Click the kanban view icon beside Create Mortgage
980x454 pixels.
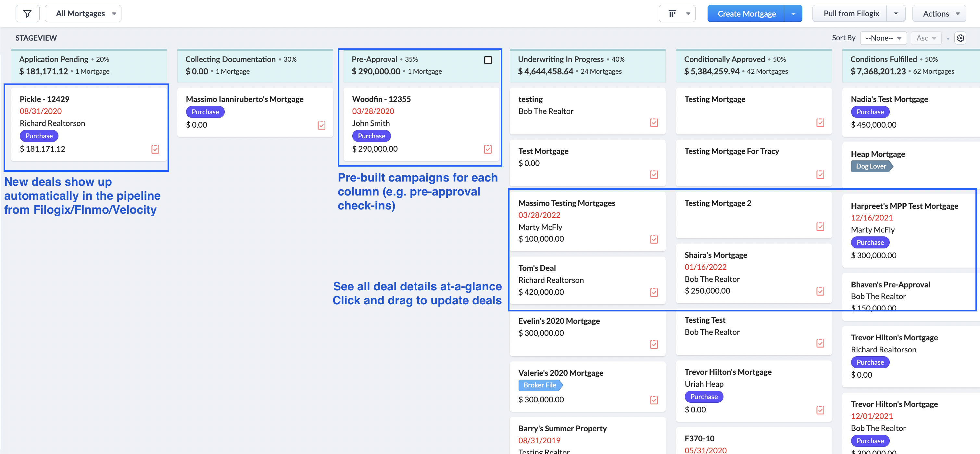pos(672,13)
